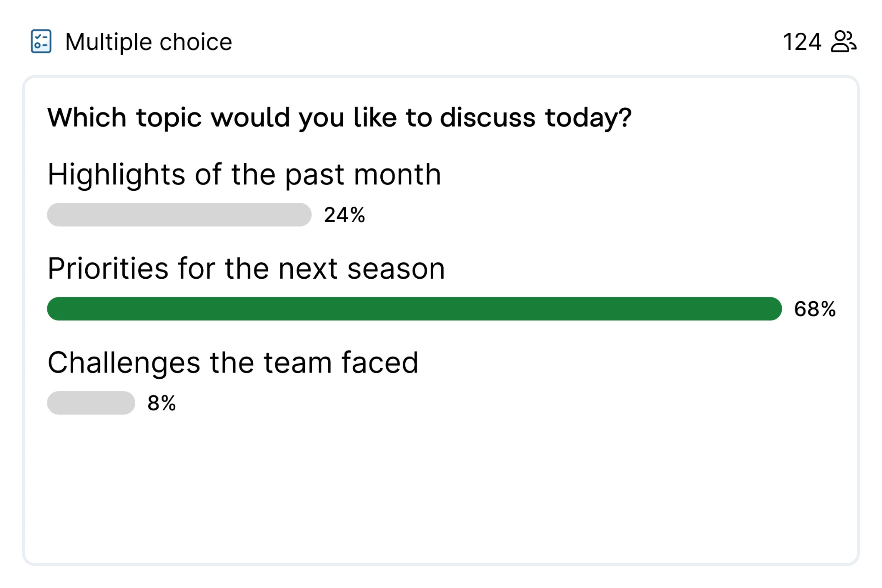Viewport: 882px width, 588px height.
Task: Select the Multiple choice label
Action: [149, 42]
